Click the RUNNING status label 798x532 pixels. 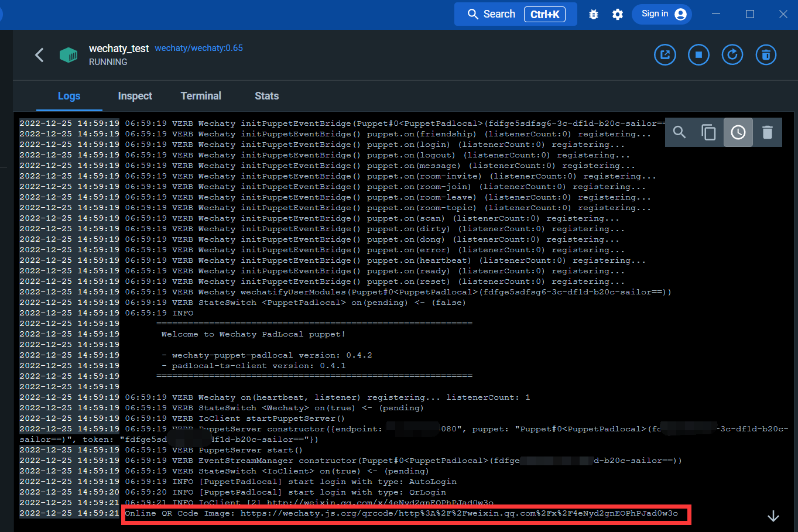coord(108,62)
